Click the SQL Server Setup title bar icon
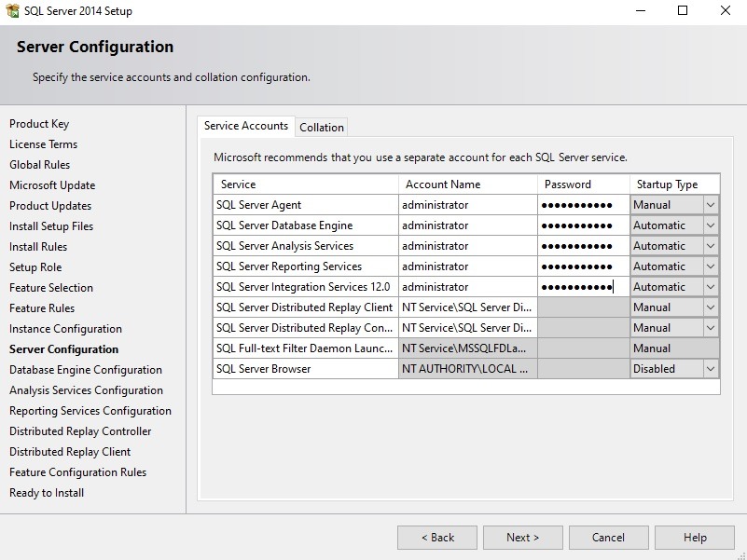Viewport: 747px width, 560px height. click(12, 11)
